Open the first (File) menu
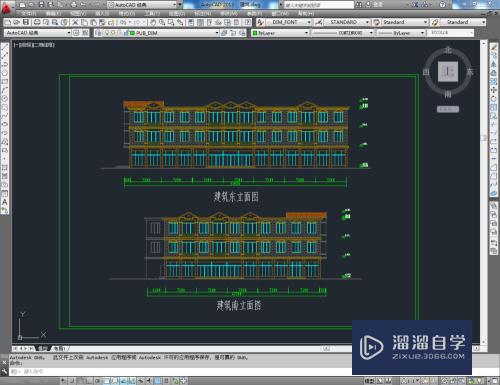This screenshot has width=500, height=385. click(29, 14)
